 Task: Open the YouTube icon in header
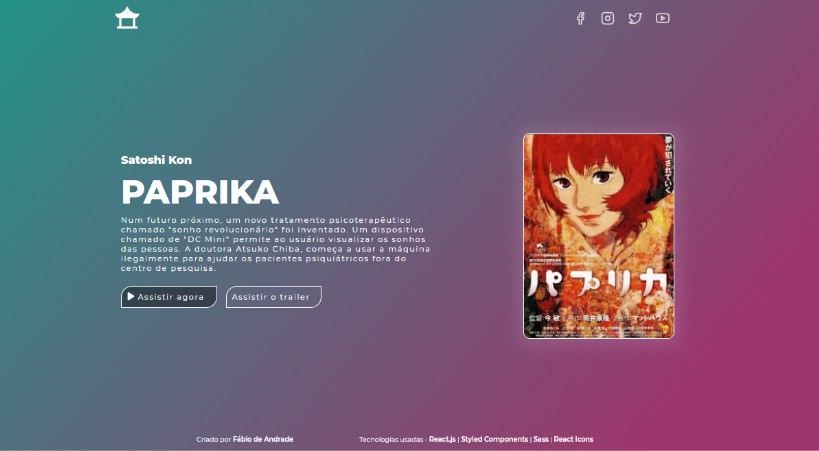coord(662,18)
